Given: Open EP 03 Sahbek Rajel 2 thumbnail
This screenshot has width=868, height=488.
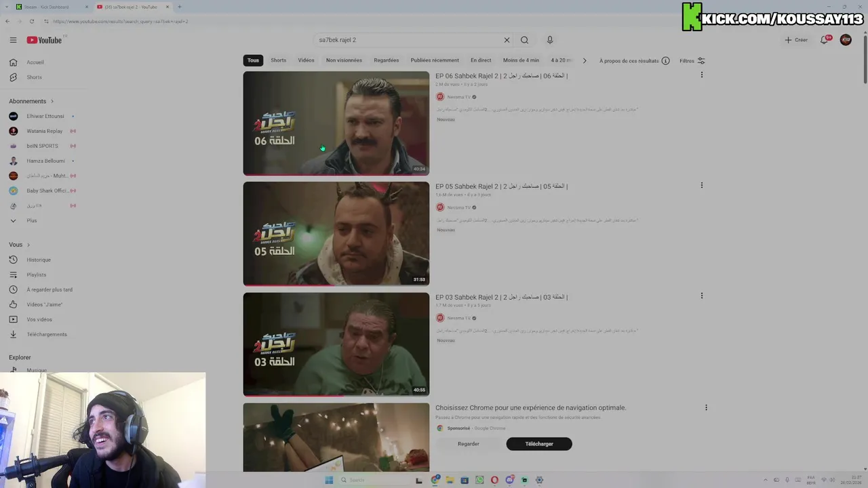Looking at the screenshot, I should click(336, 344).
